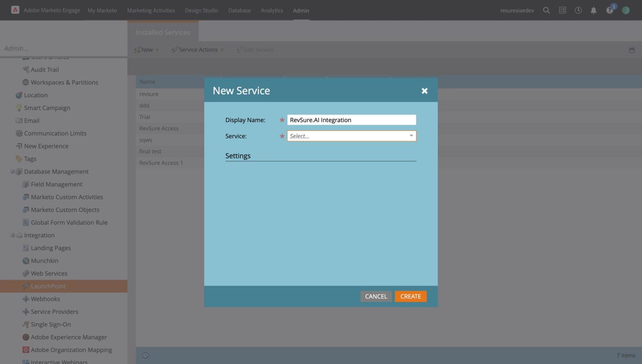Image resolution: width=642 pixels, height=364 pixels.
Task: Select Global Form Validation Rule
Action: pos(69,223)
